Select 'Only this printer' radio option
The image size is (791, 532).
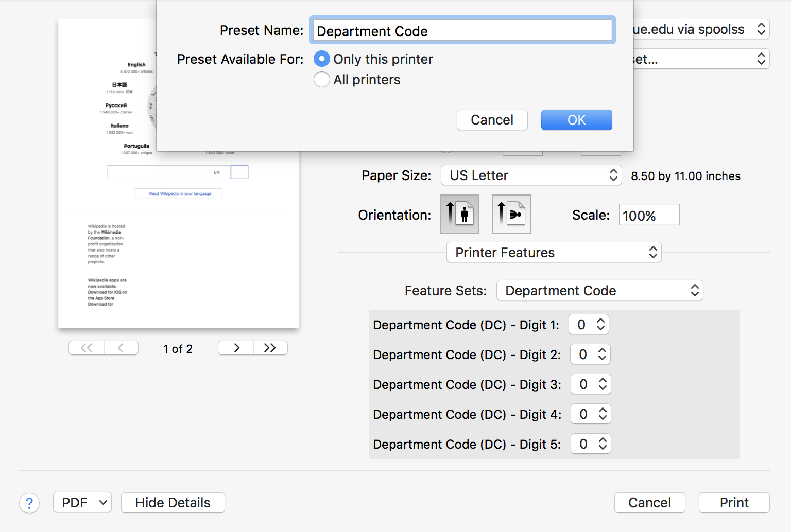[x=322, y=59]
